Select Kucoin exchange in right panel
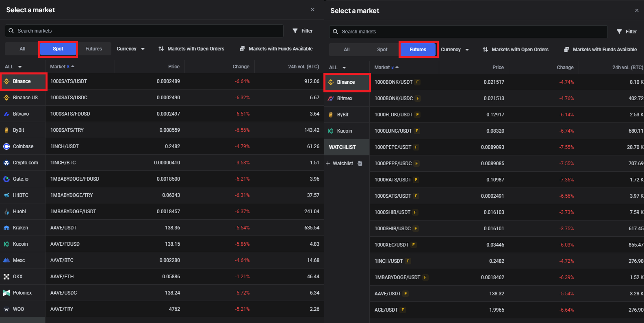 347,131
